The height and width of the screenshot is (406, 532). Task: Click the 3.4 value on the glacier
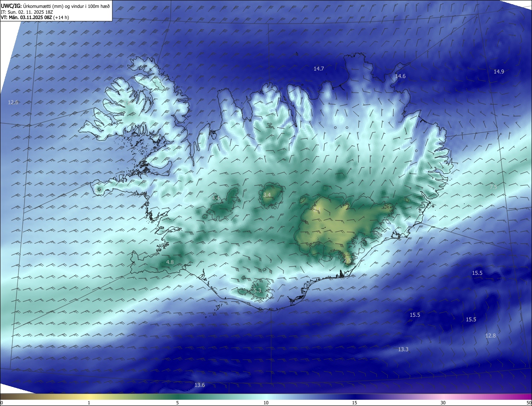point(267,195)
